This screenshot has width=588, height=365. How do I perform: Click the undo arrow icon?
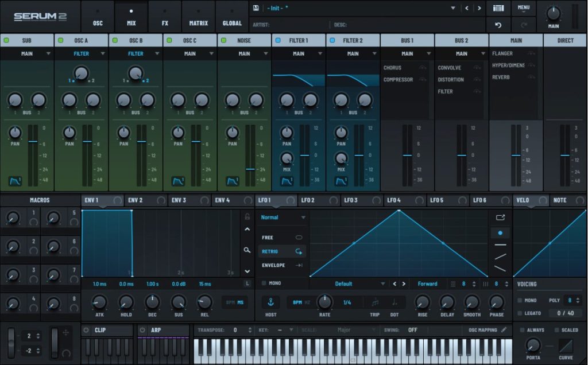click(498, 25)
